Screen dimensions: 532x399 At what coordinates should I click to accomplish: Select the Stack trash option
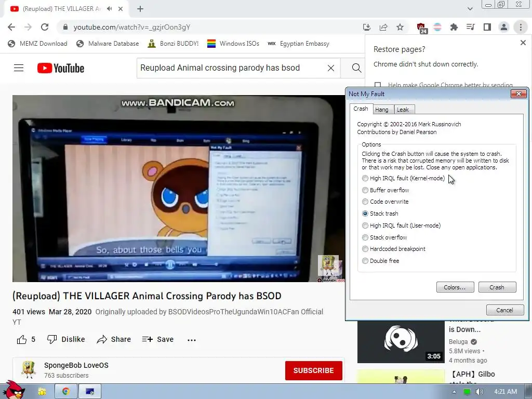(x=380, y=214)
